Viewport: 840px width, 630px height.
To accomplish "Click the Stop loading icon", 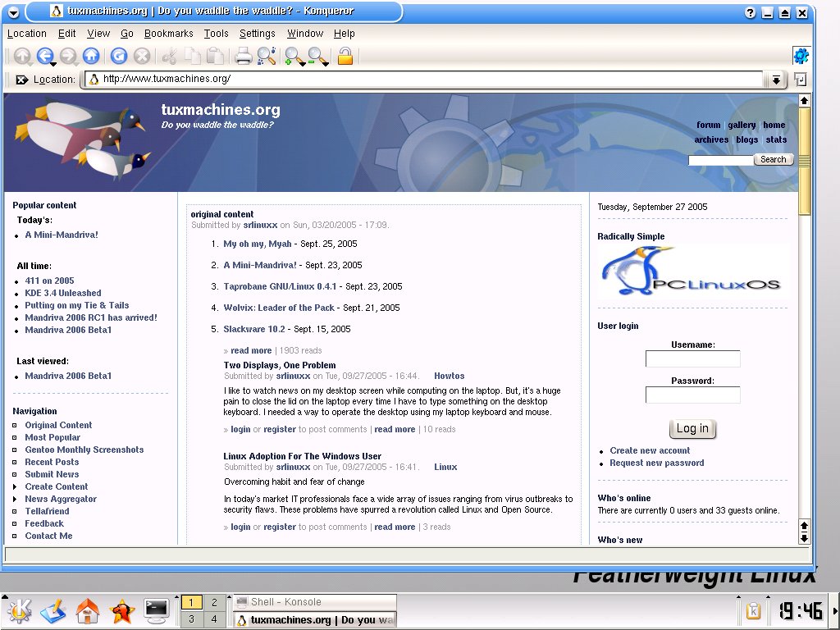I will point(142,56).
